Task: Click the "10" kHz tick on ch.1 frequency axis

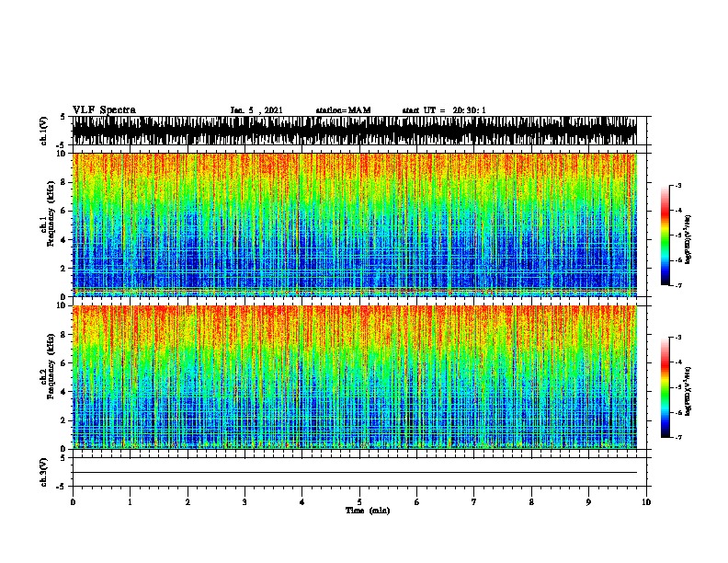Action: (63, 154)
